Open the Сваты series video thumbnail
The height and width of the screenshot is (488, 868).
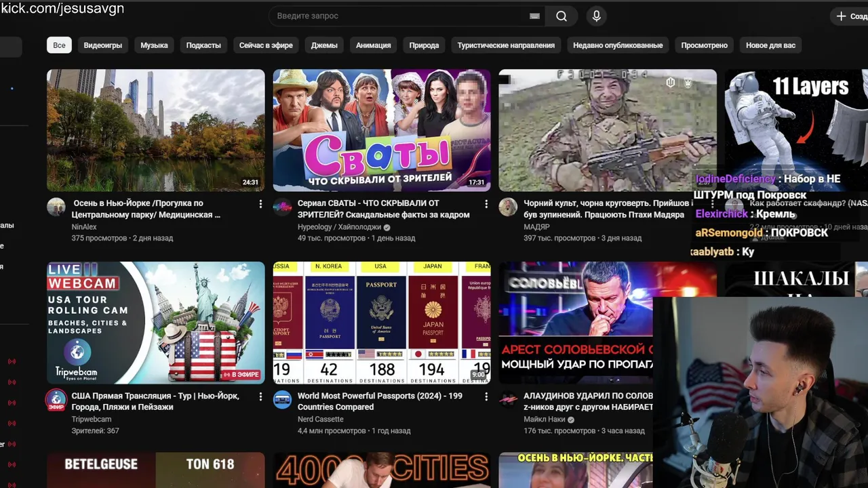pyautogui.click(x=382, y=130)
